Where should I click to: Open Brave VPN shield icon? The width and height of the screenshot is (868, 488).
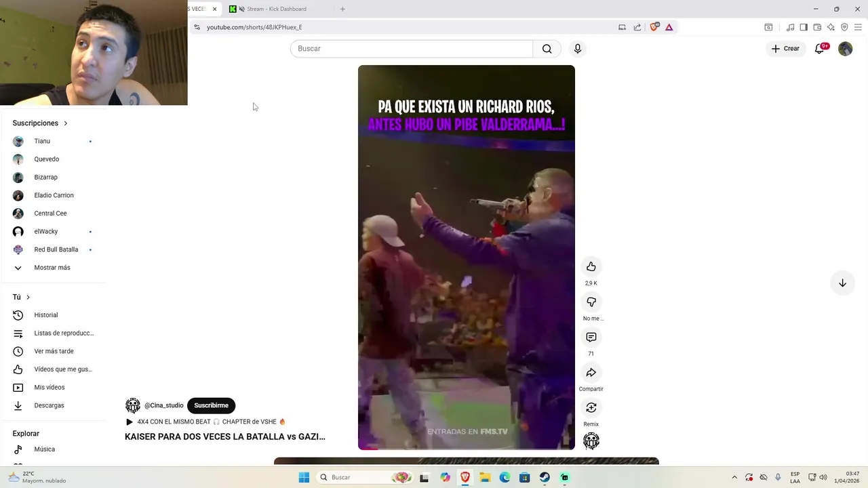click(x=844, y=27)
